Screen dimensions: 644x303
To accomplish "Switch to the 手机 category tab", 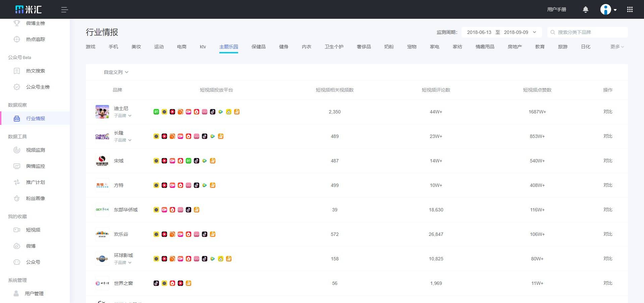I will [113, 47].
